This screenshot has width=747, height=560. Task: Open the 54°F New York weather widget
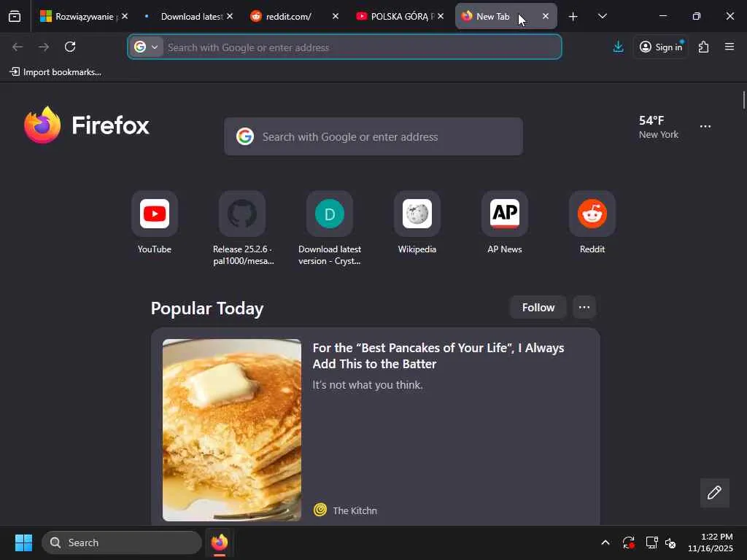[x=659, y=127]
